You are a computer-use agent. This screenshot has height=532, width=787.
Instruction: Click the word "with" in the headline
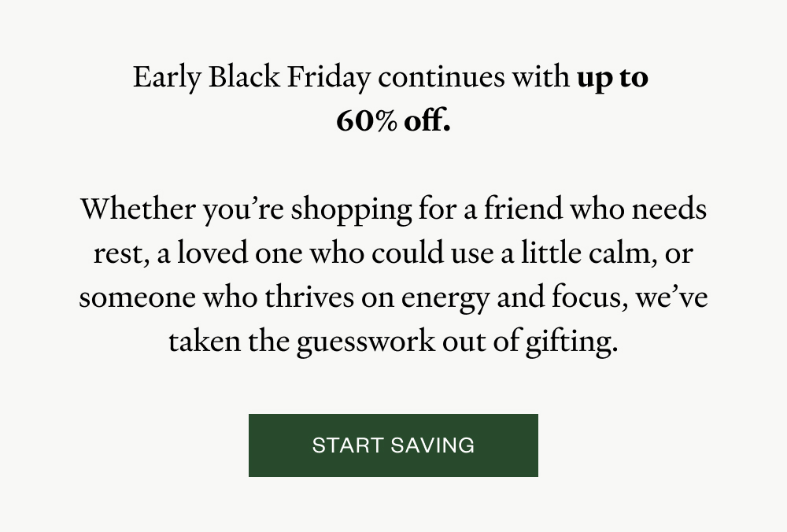coord(540,77)
